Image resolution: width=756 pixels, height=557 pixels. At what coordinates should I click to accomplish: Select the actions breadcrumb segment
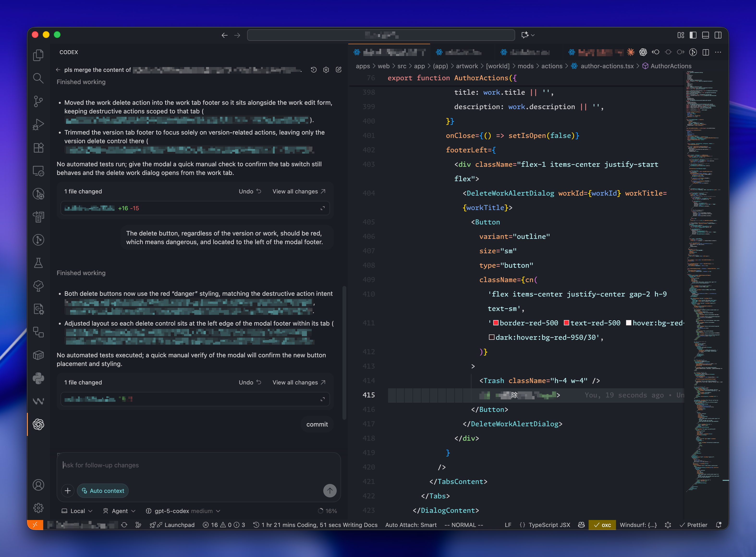[551, 66]
